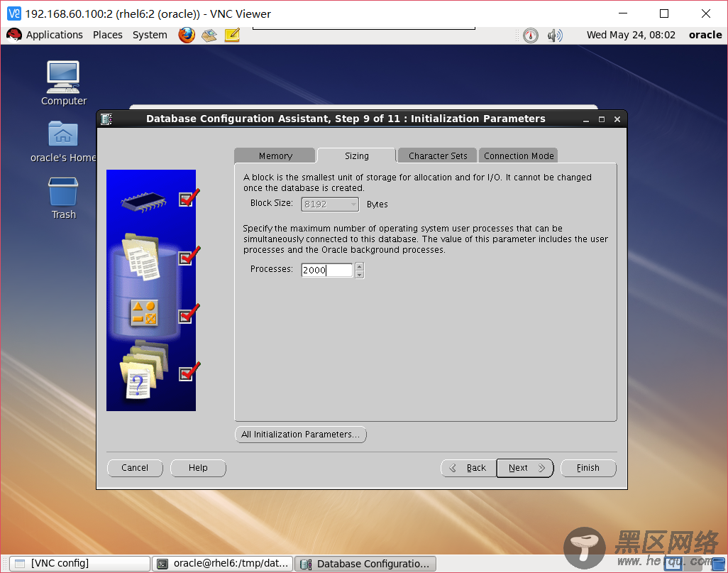The image size is (728, 573).
Task: Click checkmark next to database documents image
Action: click(189, 256)
